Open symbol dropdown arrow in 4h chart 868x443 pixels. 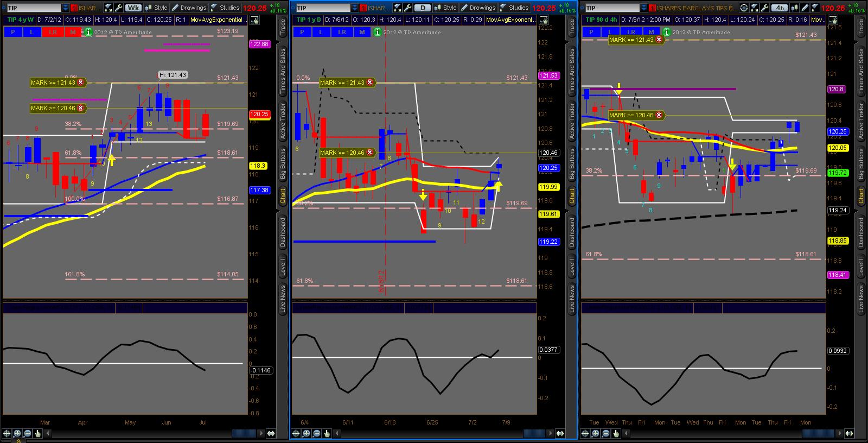tap(644, 8)
